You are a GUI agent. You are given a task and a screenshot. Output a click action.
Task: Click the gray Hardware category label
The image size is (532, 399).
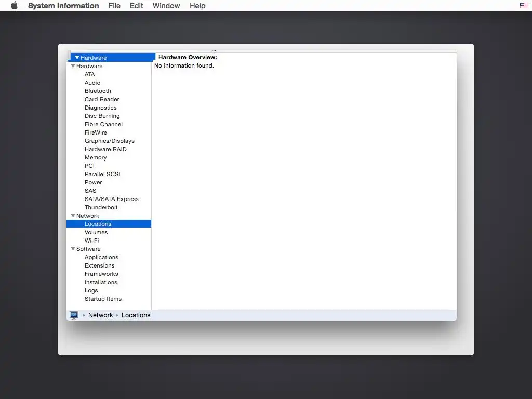click(89, 66)
